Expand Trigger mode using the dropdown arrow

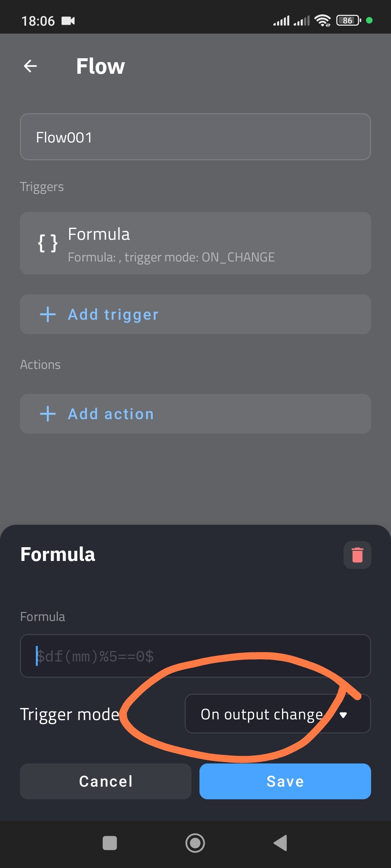(343, 715)
